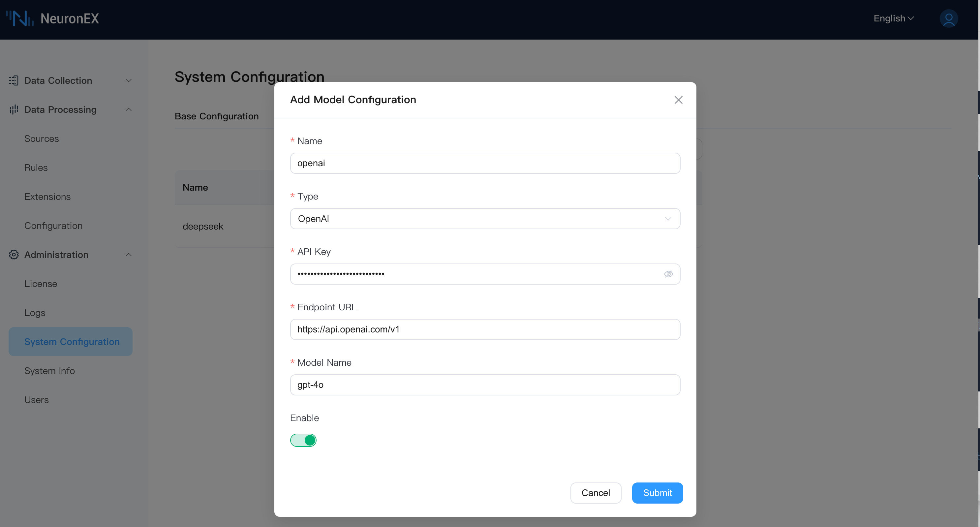
Task: Expand the Data Collection menu chevron
Action: pos(129,81)
